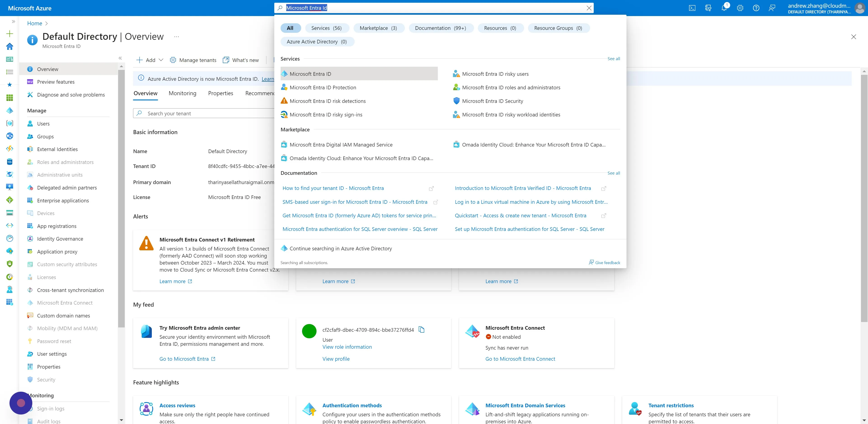Switch to the Properties tab
Image resolution: width=868 pixels, height=424 pixels.
click(220, 93)
